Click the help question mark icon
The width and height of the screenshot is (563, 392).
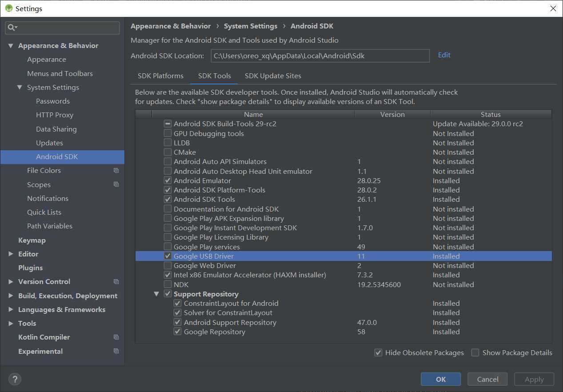point(15,379)
